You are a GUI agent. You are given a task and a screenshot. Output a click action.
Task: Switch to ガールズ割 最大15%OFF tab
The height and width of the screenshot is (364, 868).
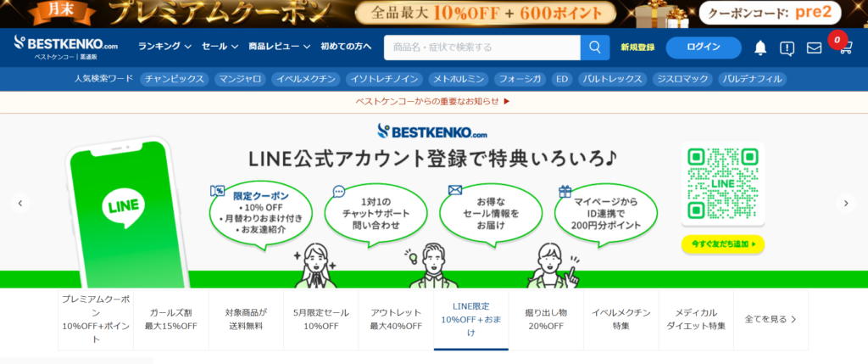[171, 320]
